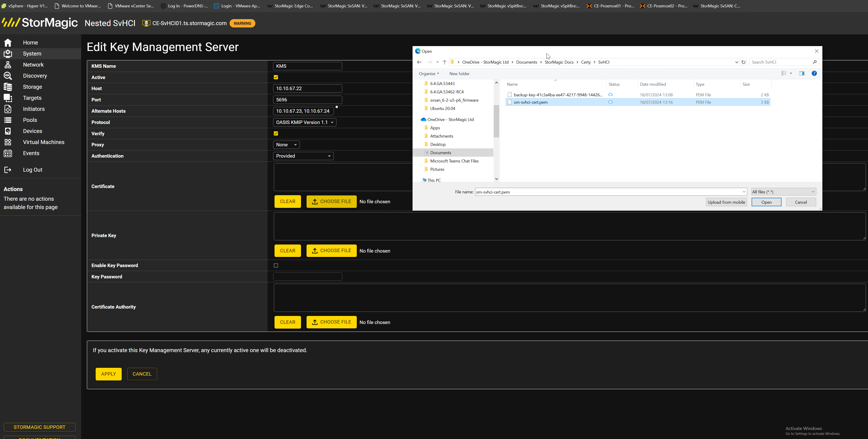
Task: Open the All files type filter dropdown
Action: click(783, 192)
